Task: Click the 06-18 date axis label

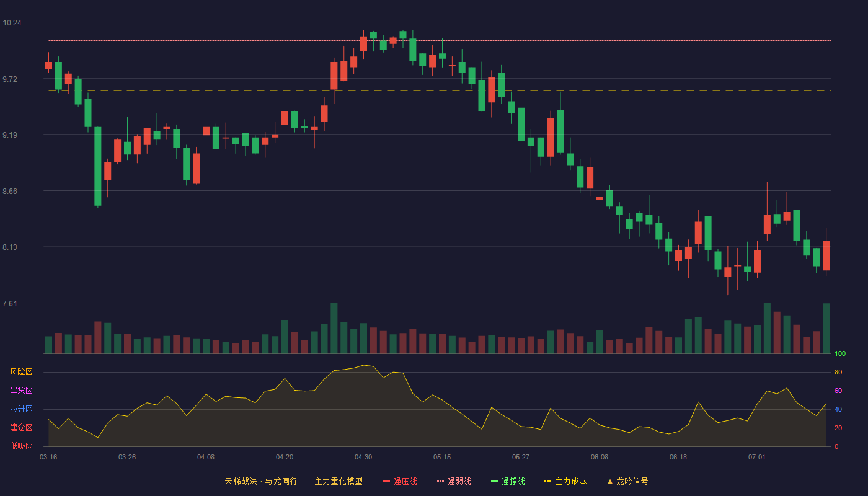Action: pos(678,457)
